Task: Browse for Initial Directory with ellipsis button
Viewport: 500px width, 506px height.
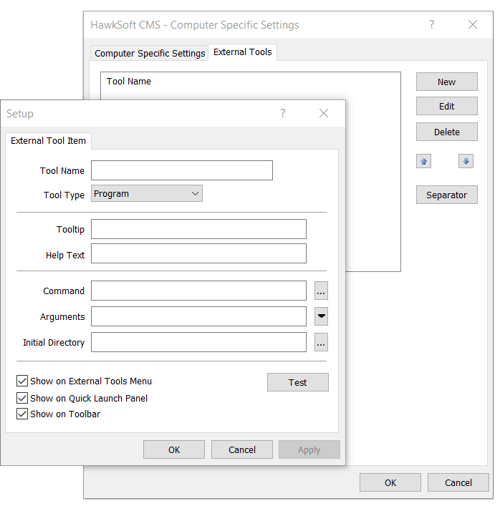Action: 321,342
